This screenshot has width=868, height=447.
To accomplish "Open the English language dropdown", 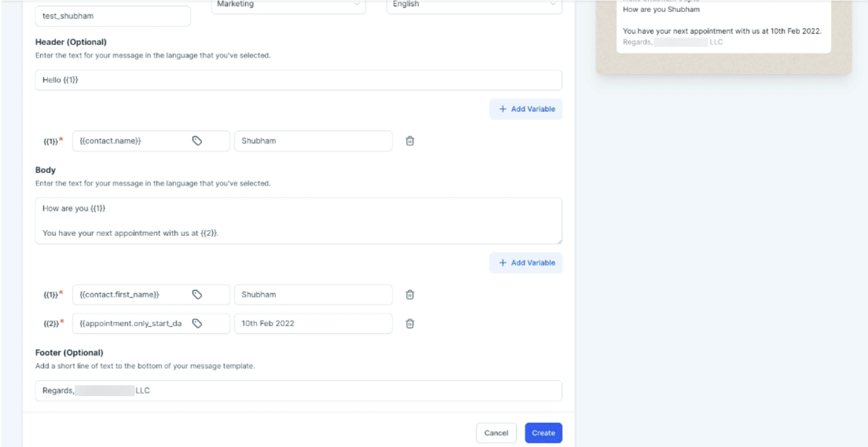I will pos(474,6).
